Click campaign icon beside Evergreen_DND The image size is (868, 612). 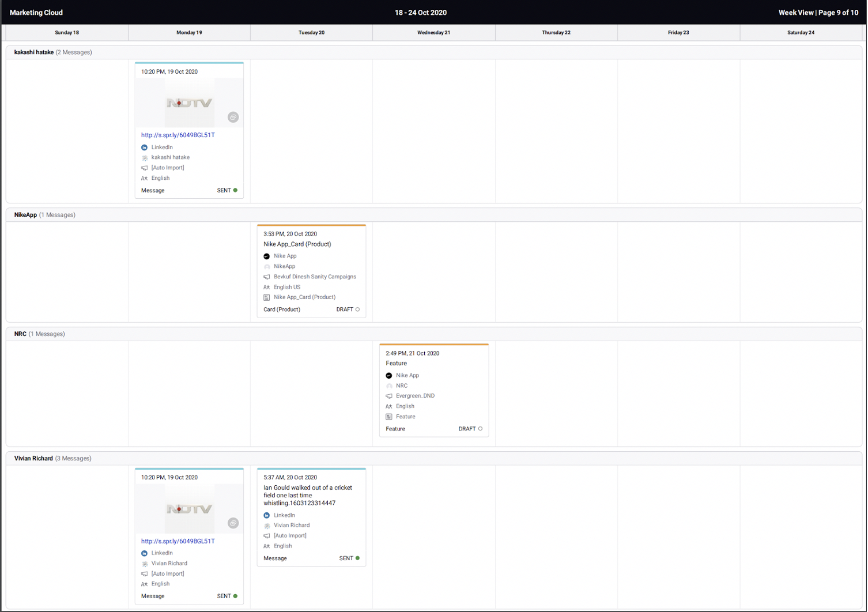tap(389, 396)
